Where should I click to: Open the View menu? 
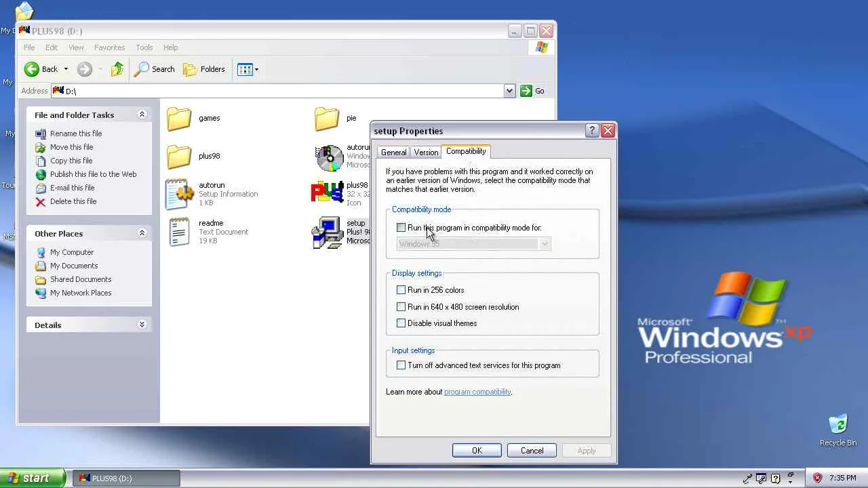76,47
